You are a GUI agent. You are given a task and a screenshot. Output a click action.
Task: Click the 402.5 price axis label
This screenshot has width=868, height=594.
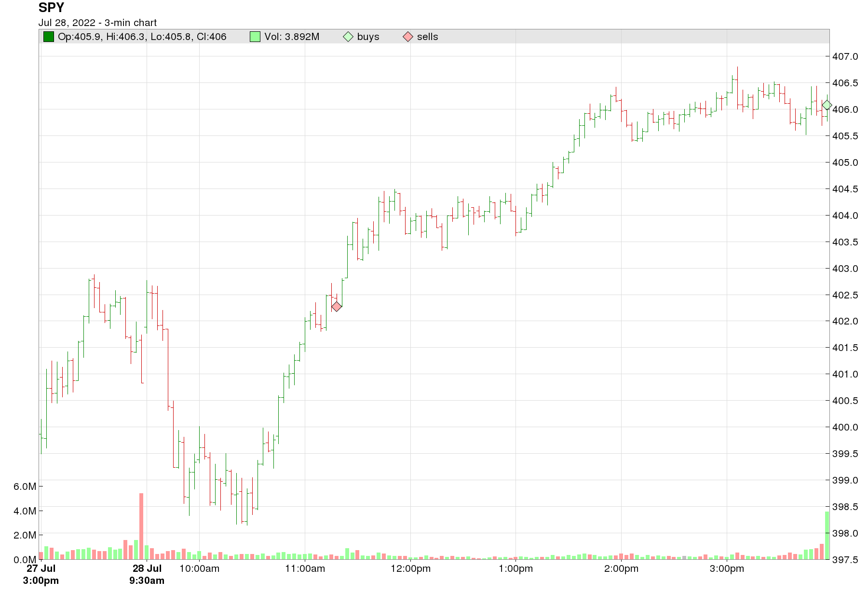pos(845,295)
